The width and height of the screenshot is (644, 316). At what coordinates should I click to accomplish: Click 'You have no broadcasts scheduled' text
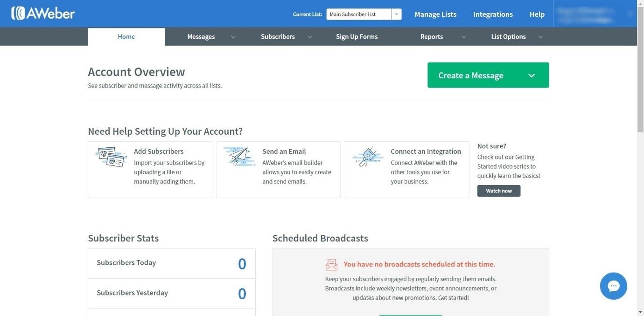[x=420, y=264]
